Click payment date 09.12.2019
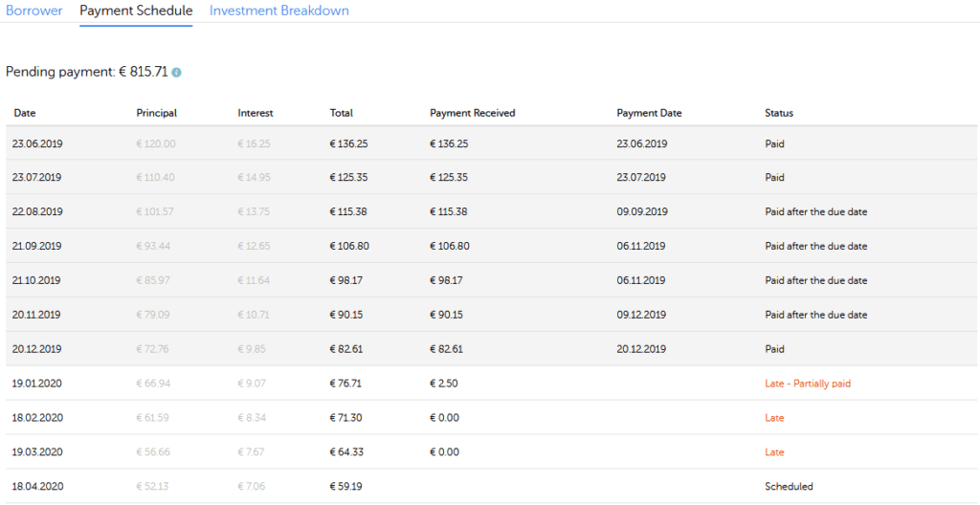The height and width of the screenshot is (505, 980). [x=642, y=315]
